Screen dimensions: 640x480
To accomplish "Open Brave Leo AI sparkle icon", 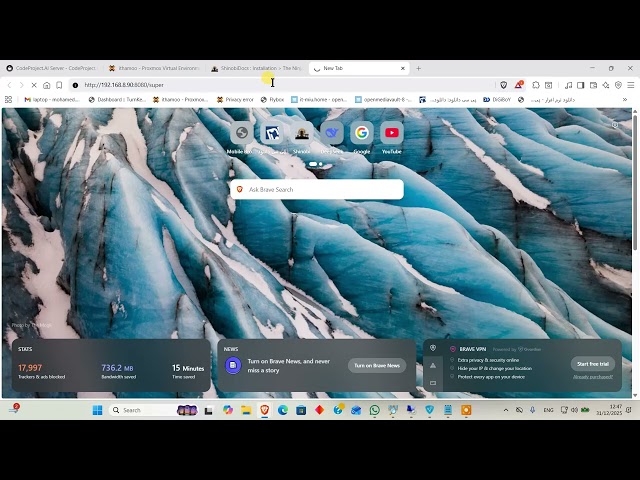I will point(606,85).
